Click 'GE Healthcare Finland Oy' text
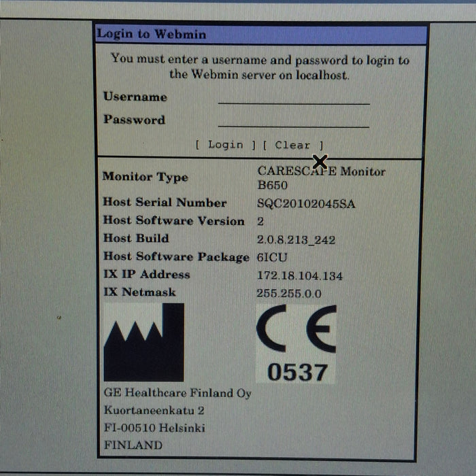This screenshot has width=476, height=476. point(177,393)
